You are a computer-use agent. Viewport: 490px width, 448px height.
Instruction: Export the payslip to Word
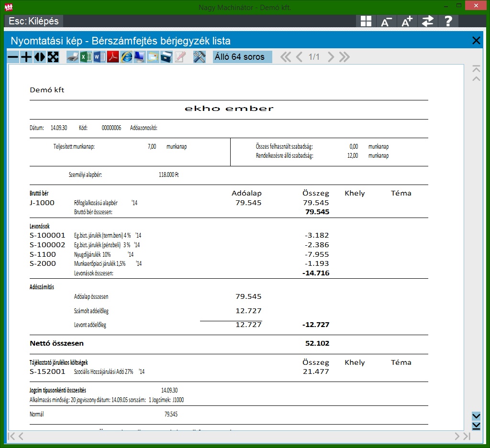(x=99, y=57)
